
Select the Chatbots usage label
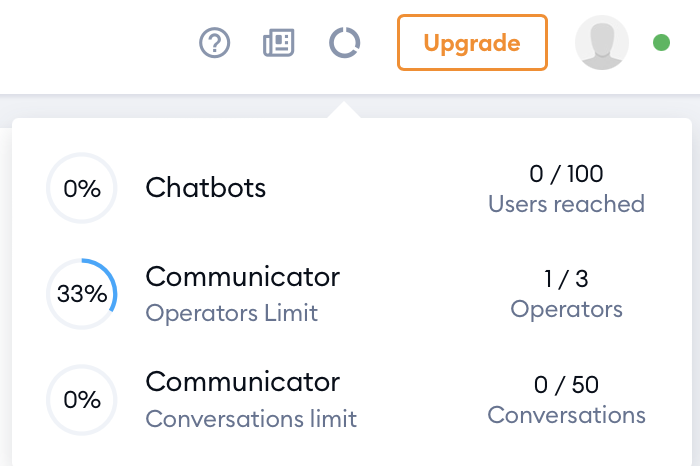[x=205, y=187]
